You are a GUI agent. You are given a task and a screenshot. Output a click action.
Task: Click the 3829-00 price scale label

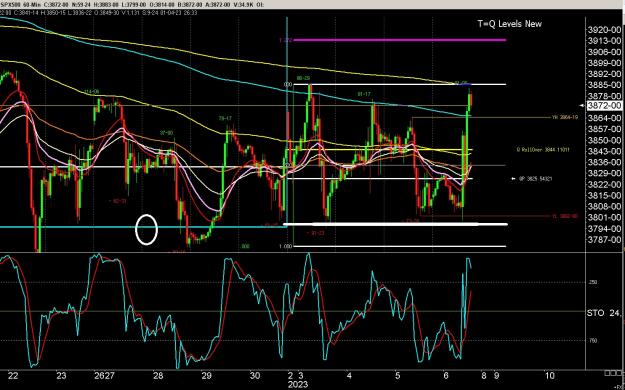(604, 173)
